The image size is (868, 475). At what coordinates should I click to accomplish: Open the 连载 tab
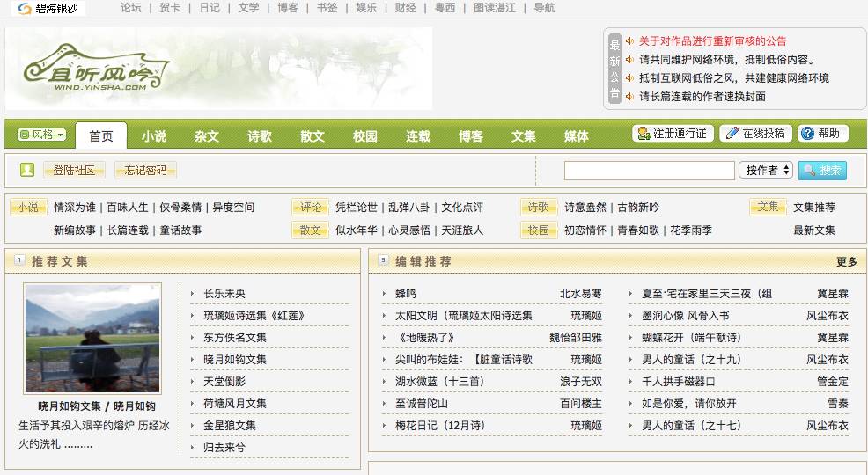point(418,136)
